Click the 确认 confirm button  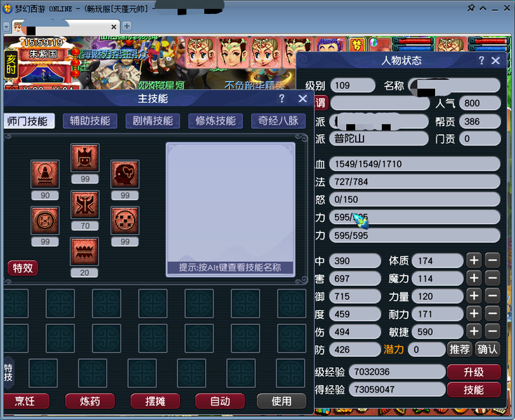coord(488,349)
